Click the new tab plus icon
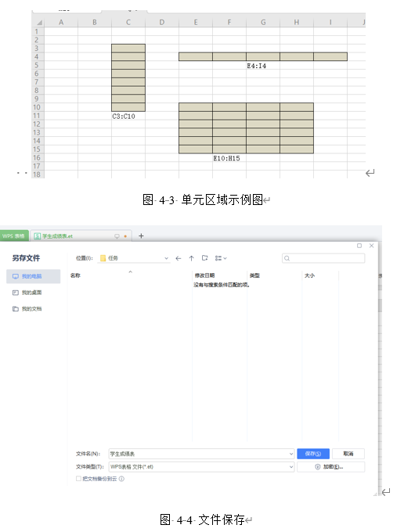Image resolution: width=415 pixels, height=532 pixels. (x=141, y=235)
